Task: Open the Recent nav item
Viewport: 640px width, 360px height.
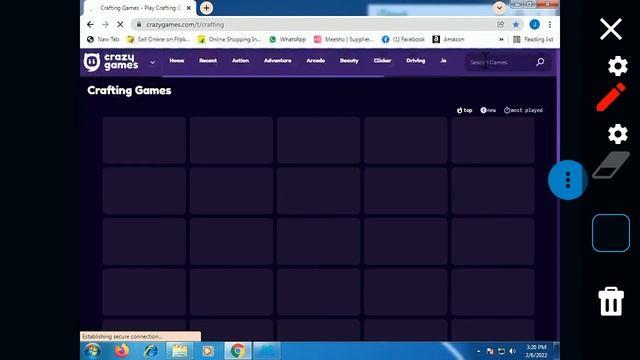Action: [208, 60]
